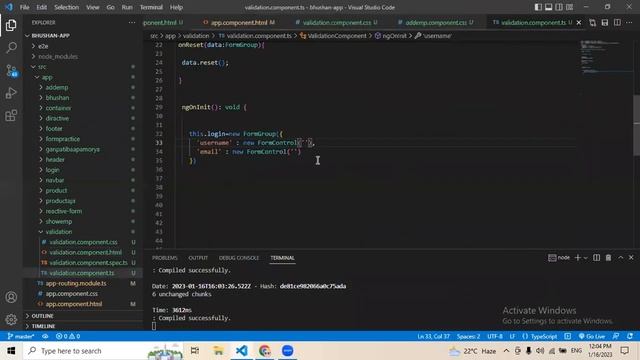Collapse the BHUSHAN-APP root folder
This screenshot has height=360, width=640.
[x=50, y=36]
